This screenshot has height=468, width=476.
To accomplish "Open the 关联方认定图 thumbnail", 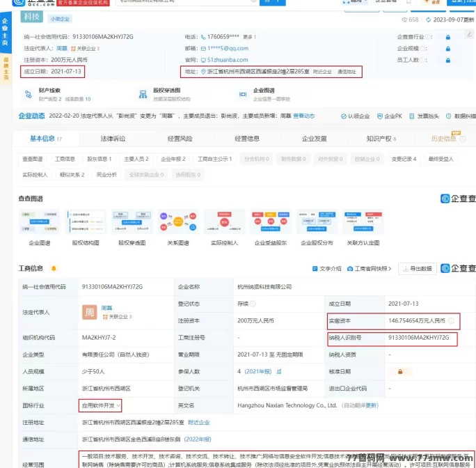I will (363, 222).
